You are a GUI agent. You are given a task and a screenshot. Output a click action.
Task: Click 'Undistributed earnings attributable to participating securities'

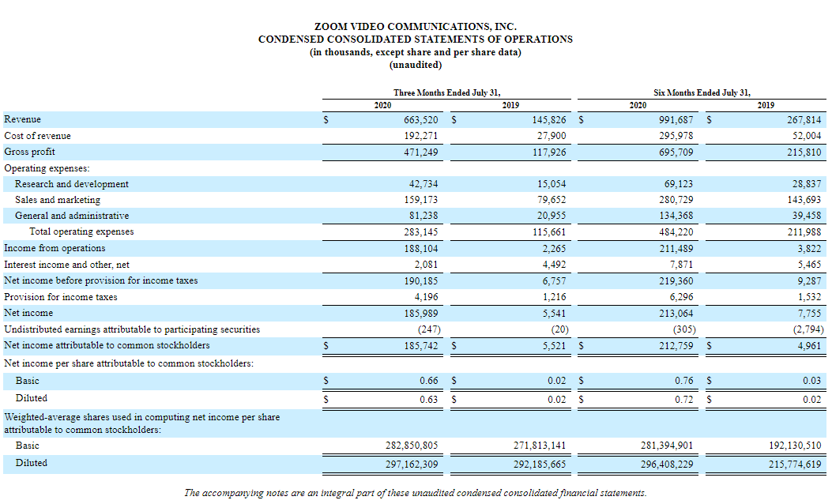[132, 329]
